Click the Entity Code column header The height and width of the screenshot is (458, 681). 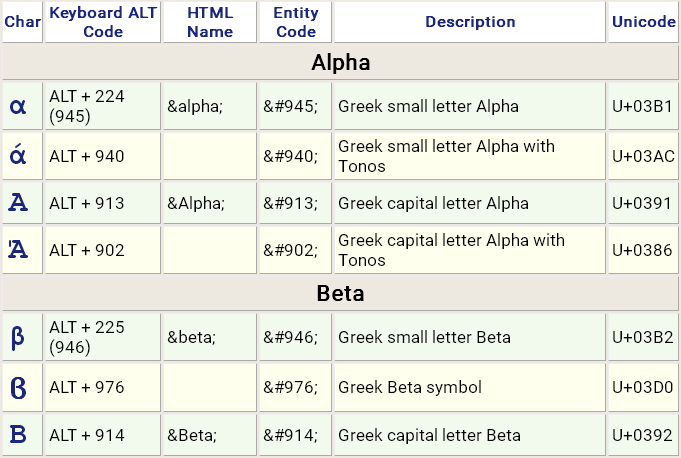(x=296, y=22)
